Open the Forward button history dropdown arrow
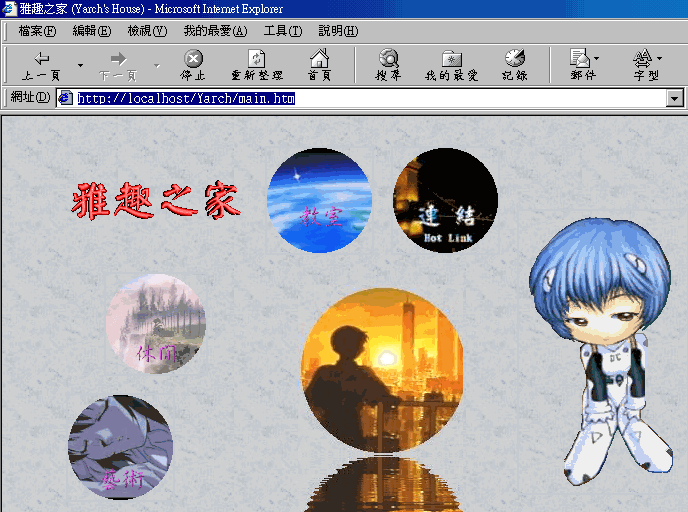The height and width of the screenshot is (512, 688). tap(157, 65)
